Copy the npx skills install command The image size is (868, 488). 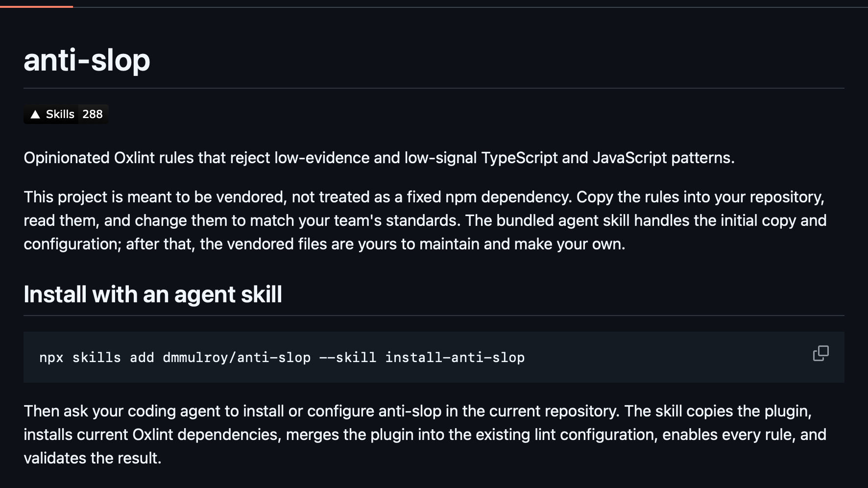point(820,353)
